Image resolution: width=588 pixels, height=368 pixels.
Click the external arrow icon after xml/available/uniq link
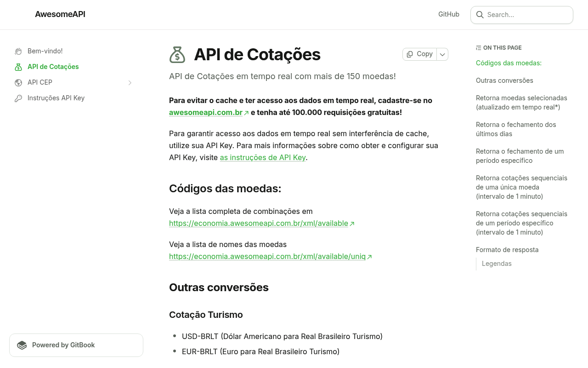click(x=370, y=257)
